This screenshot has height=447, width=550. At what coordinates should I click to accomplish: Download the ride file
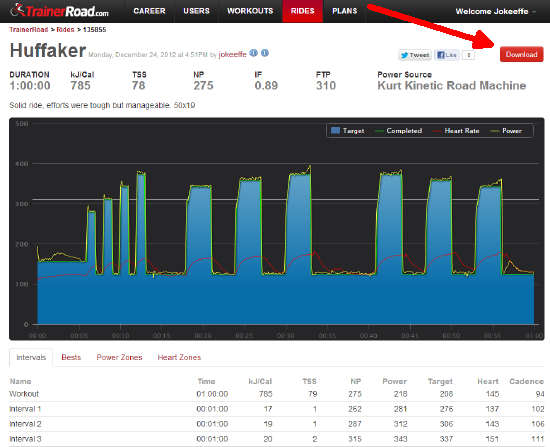click(521, 54)
